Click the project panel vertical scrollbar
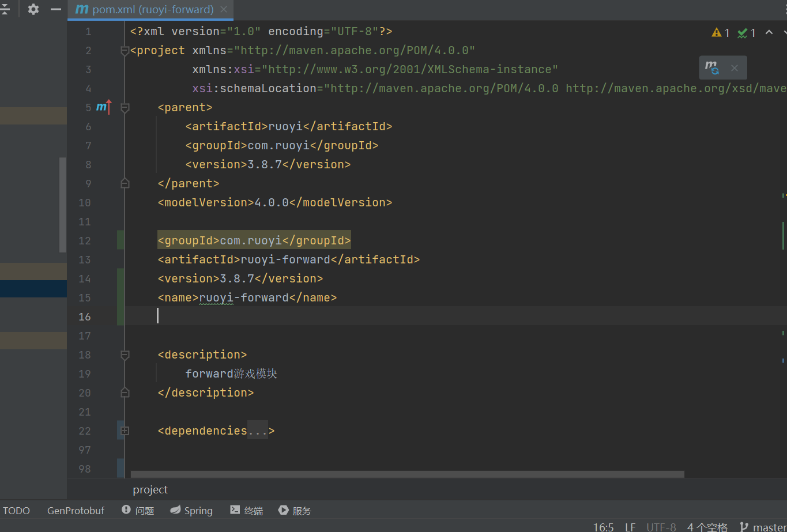This screenshot has height=532, width=787. pos(63,205)
